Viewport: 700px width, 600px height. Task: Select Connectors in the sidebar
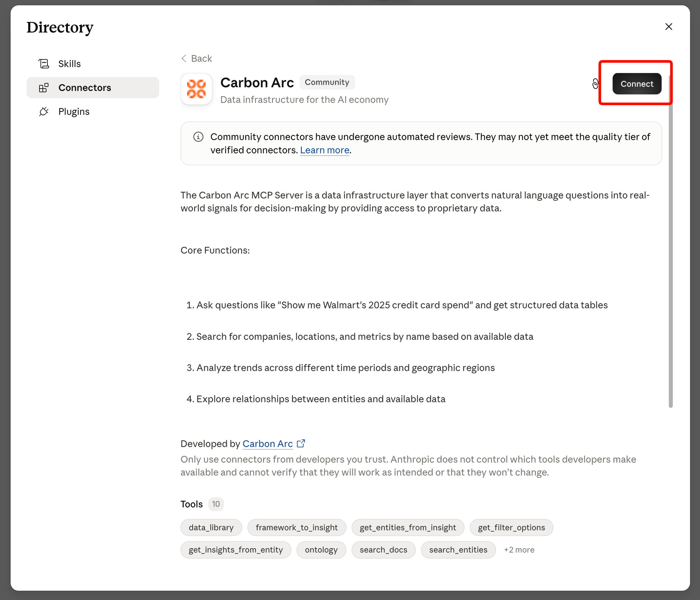[x=93, y=88]
